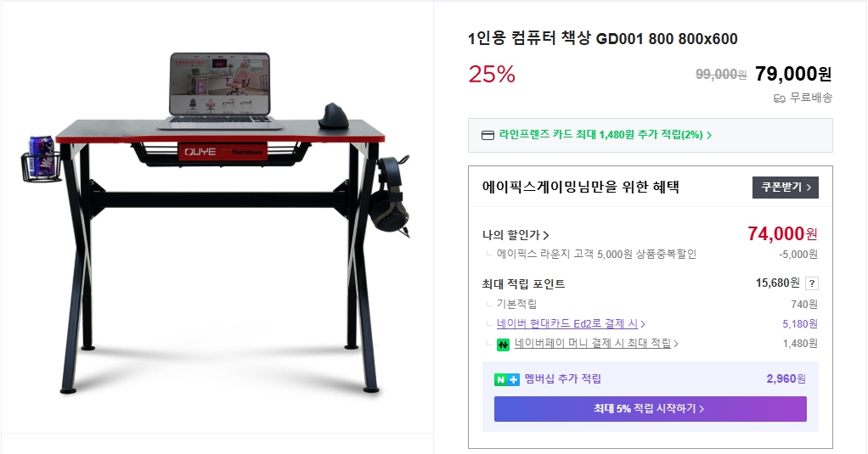Image resolution: width=868 pixels, height=454 pixels.
Task: Click the gaming desk product image
Action: (216, 221)
